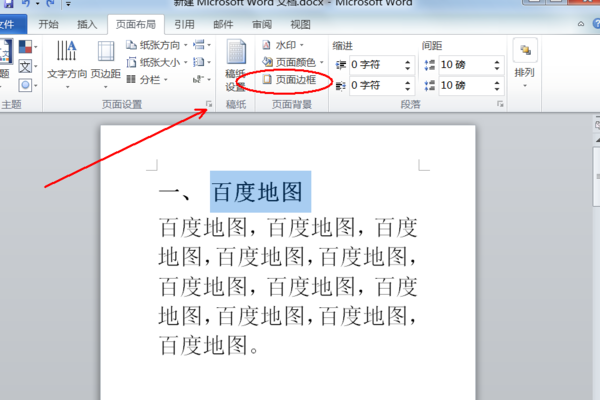Open the 排列 arrange menu
The height and width of the screenshot is (400, 600).
(x=525, y=64)
